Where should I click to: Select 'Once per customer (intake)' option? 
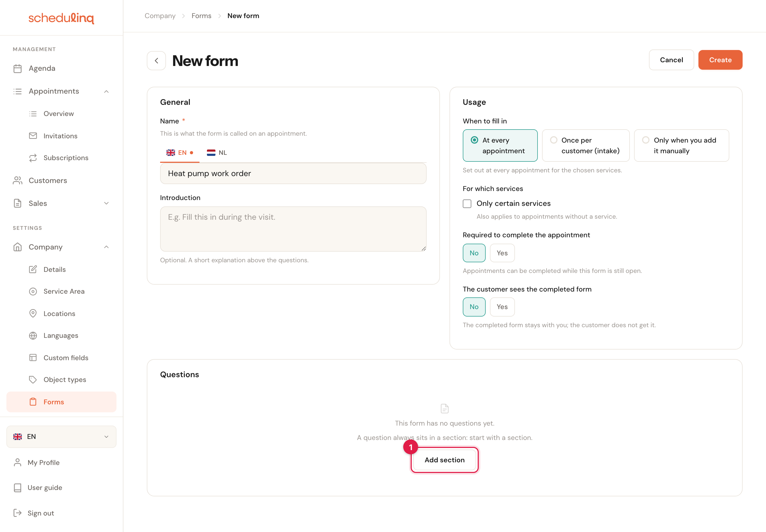(x=586, y=145)
